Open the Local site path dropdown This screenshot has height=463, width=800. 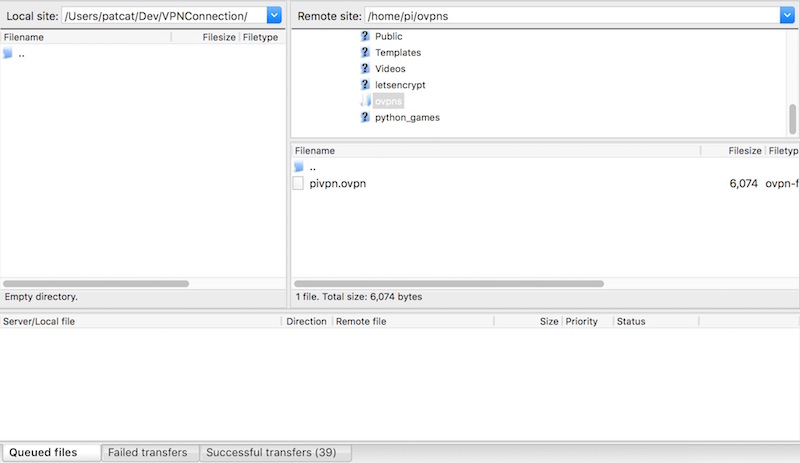pos(274,15)
